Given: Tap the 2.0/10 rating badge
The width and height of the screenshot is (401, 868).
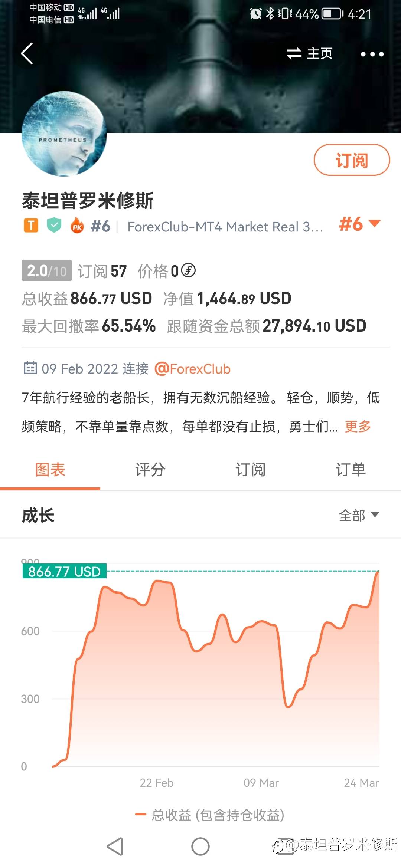Looking at the screenshot, I should pyautogui.click(x=47, y=270).
